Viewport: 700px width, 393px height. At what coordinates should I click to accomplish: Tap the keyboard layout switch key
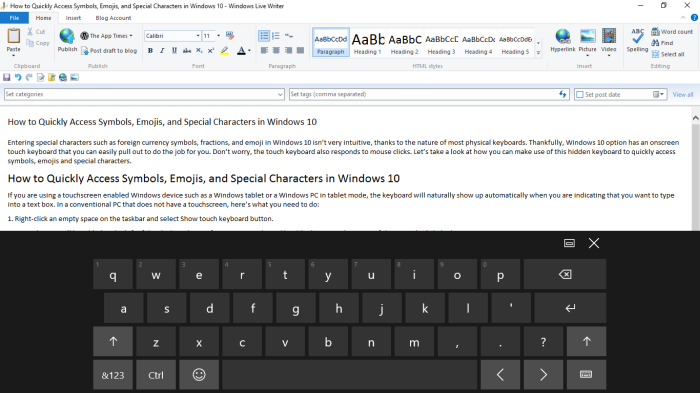pos(586,375)
